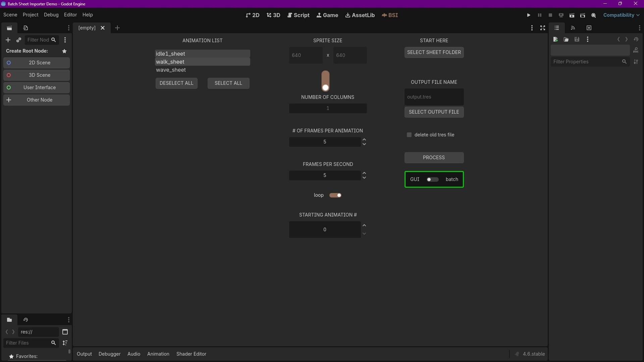Add a new node plus icon

pos(8,40)
